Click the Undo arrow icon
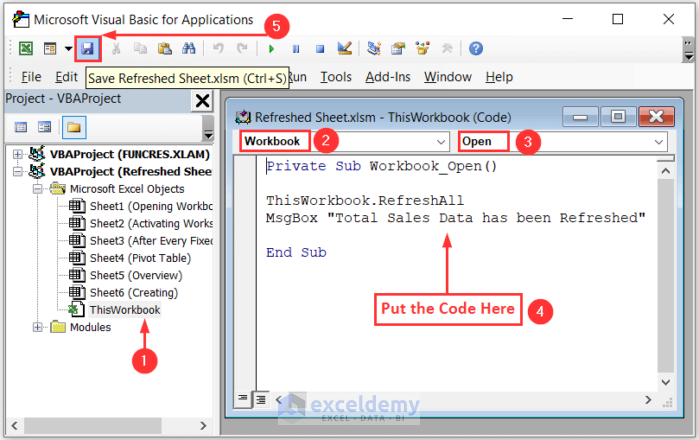The width and height of the screenshot is (699, 440). tap(218, 48)
